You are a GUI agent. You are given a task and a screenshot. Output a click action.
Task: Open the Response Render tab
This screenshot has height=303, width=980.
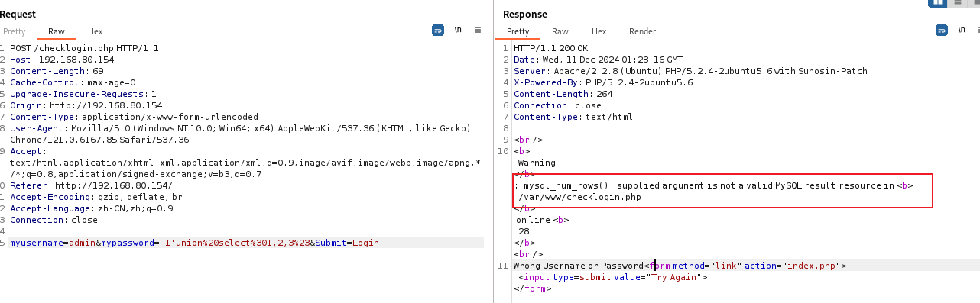point(642,31)
